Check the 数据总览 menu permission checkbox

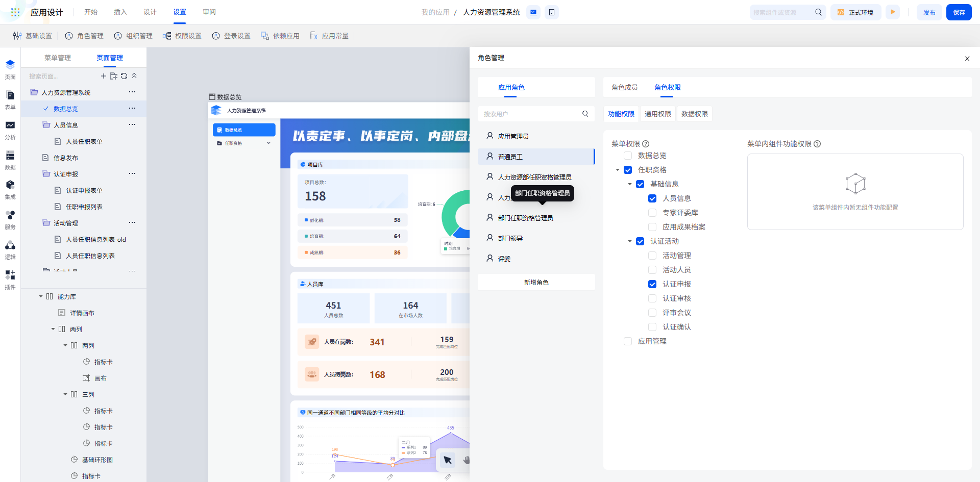628,156
